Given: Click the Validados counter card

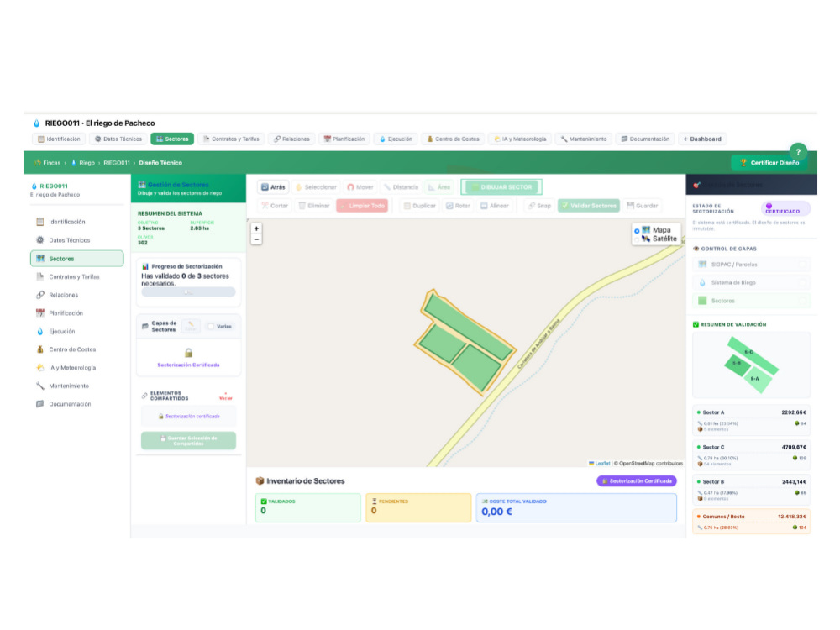Looking at the screenshot, I should [308, 507].
